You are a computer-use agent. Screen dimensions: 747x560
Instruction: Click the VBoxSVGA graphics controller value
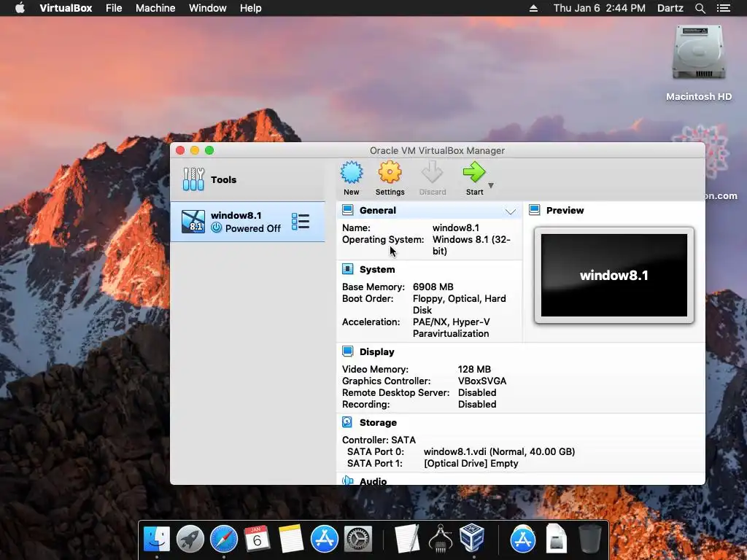pos(482,381)
